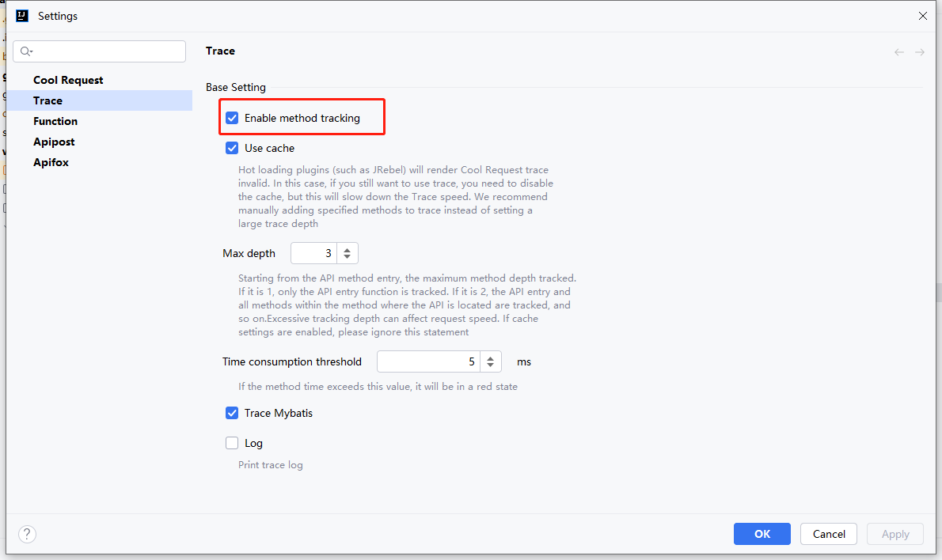942x560 pixels.
Task: Select Function in settings sidebar
Action: [55, 121]
